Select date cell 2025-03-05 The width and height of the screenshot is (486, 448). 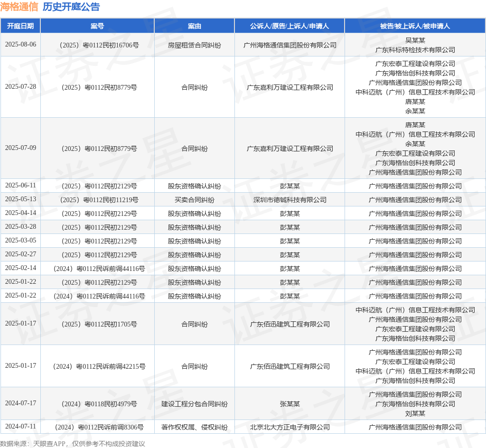[20, 240]
